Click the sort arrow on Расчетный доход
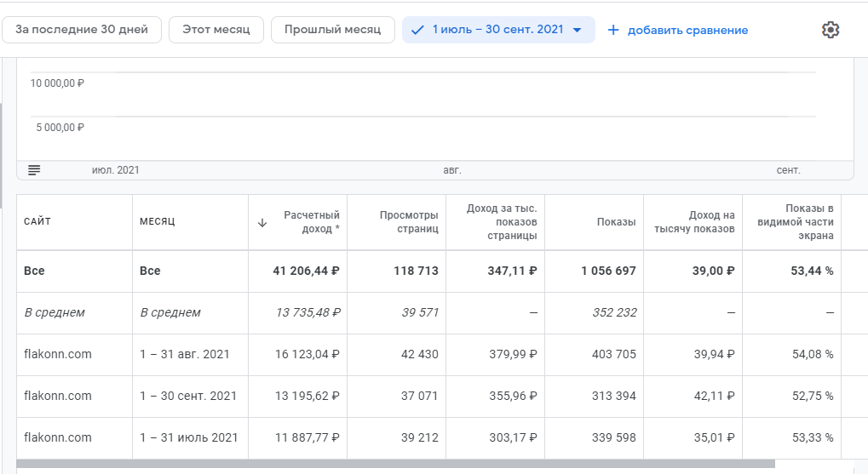The image size is (868, 474). coord(262,223)
